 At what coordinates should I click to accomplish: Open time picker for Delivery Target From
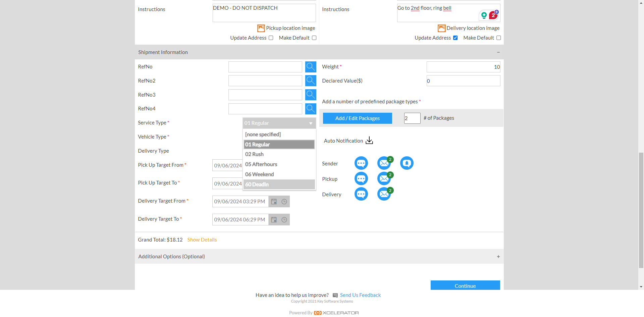click(x=284, y=202)
